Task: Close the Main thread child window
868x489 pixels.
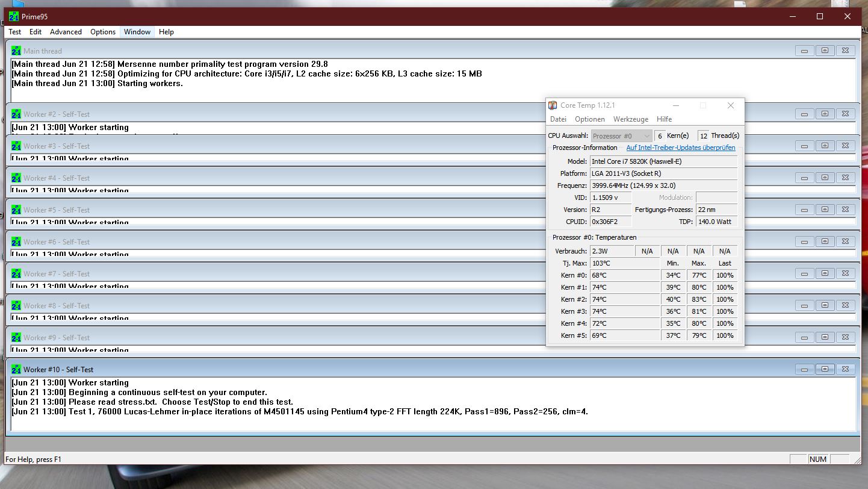Action: (845, 51)
